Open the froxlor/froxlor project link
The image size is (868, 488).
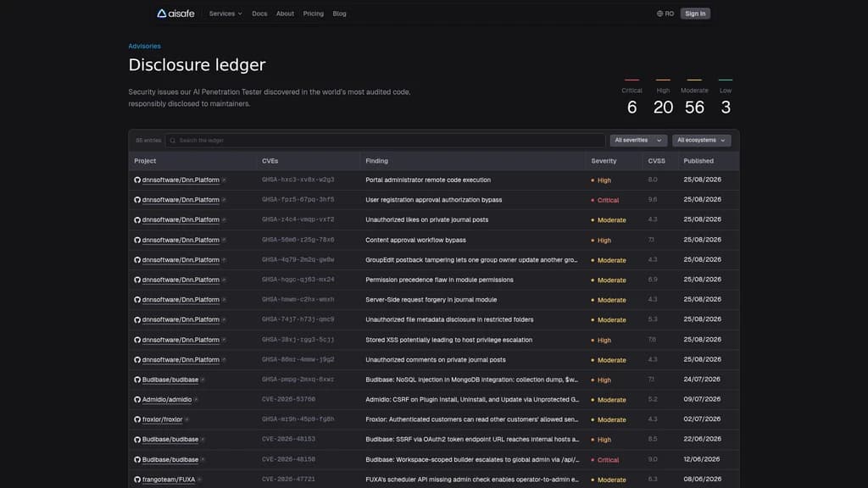click(162, 419)
